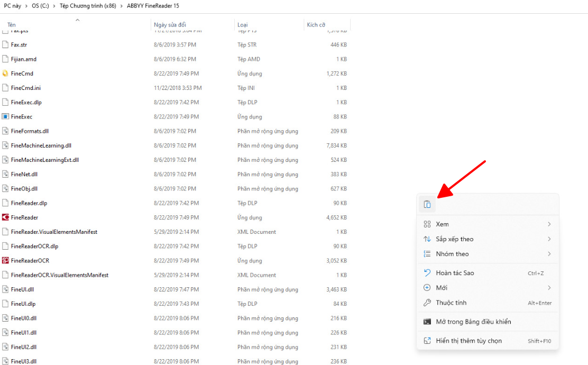
Task: Select the FineUI3.dll file name
Action: point(24,361)
